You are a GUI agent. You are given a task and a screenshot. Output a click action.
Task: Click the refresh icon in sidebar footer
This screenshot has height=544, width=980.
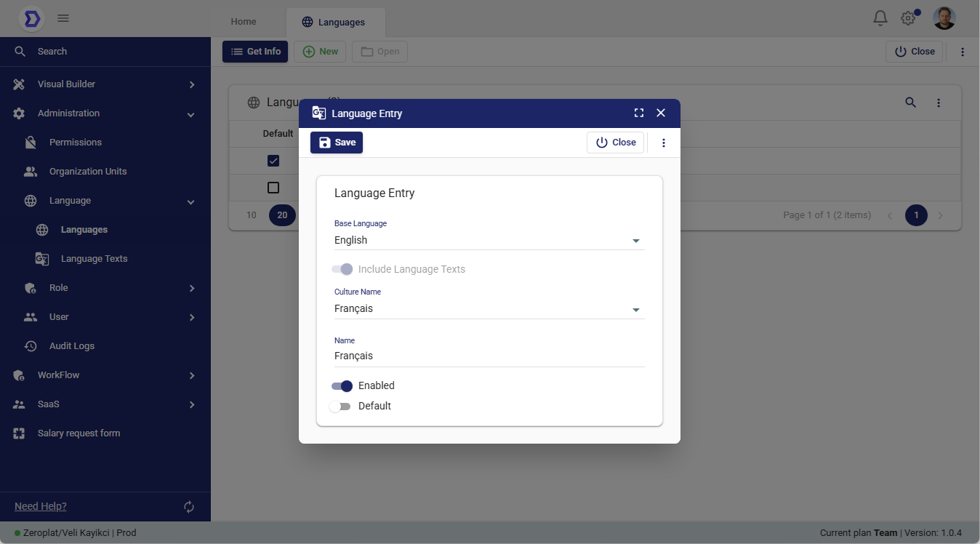point(189,507)
